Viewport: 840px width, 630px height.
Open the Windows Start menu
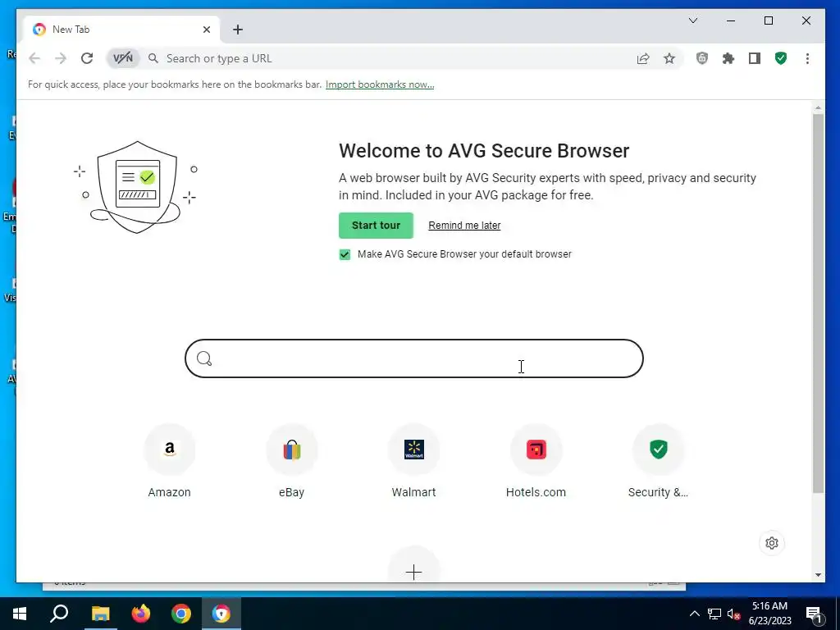pos(20,614)
